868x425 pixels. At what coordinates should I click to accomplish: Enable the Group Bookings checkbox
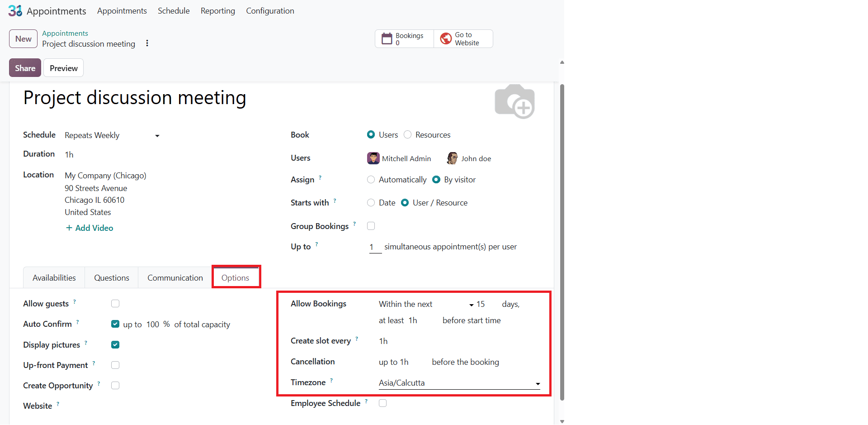(x=371, y=226)
